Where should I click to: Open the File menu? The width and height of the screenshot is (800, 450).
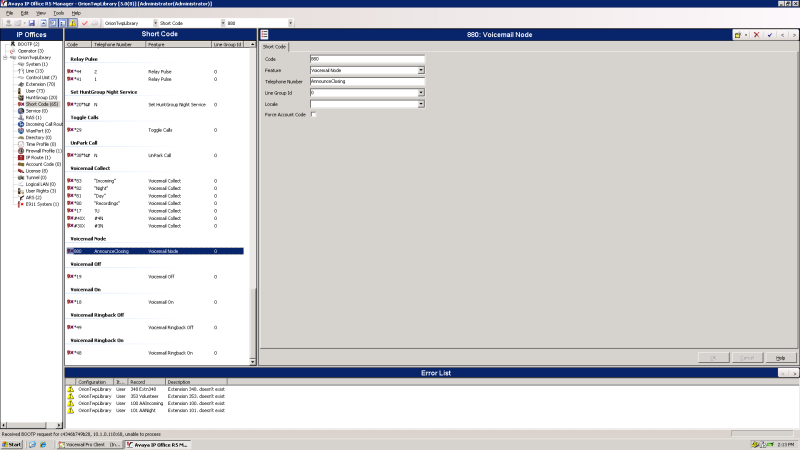[9, 13]
